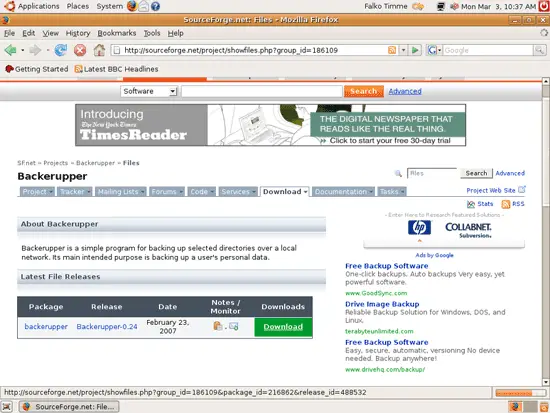Expand the Project tab dropdown

tap(51, 192)
